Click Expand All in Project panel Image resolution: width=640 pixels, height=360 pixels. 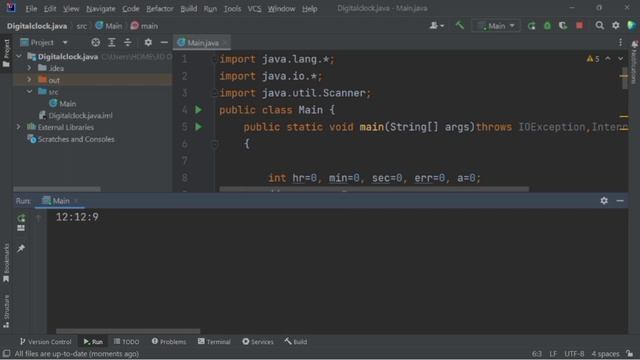click(111, 42)
